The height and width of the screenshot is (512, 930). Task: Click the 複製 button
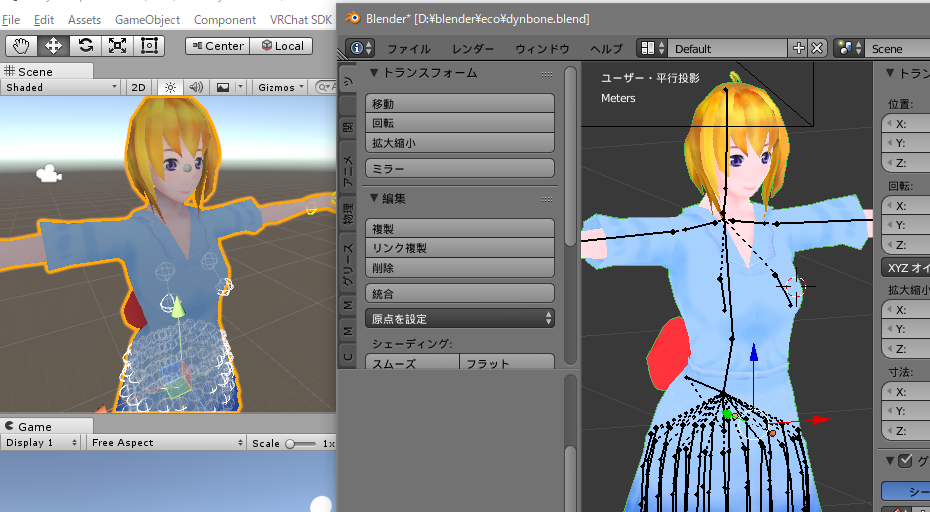pos(460,228)
